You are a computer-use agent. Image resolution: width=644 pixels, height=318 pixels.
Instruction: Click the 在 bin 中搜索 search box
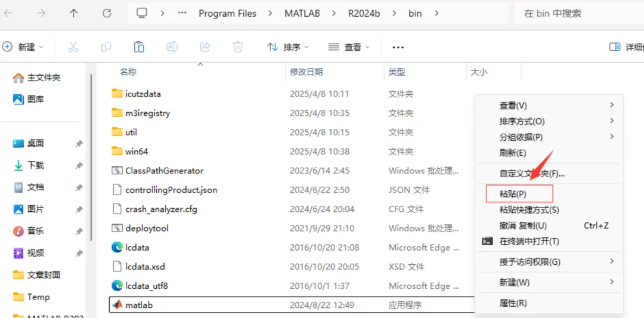tap(578, 13)
